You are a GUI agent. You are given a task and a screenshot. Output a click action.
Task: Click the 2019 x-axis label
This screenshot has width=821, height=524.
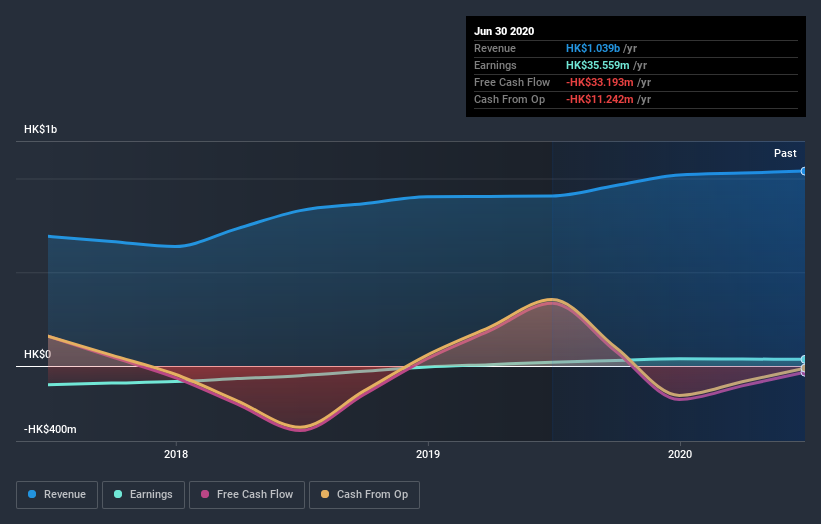click(x=428, y=454)
